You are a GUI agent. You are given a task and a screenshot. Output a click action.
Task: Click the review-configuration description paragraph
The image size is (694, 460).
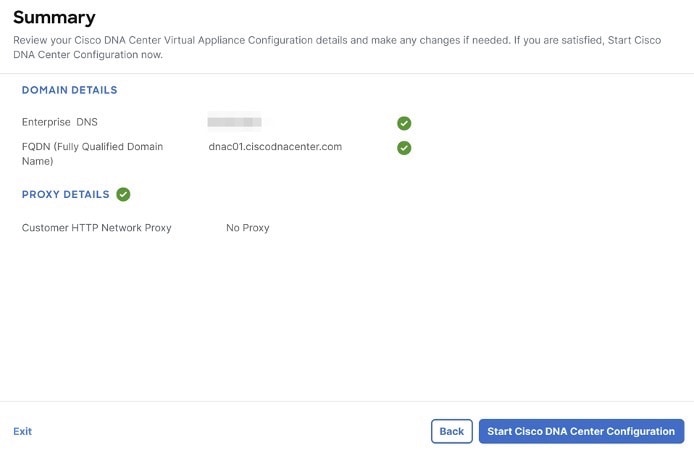pyautogui.click(x=337, y=47)
